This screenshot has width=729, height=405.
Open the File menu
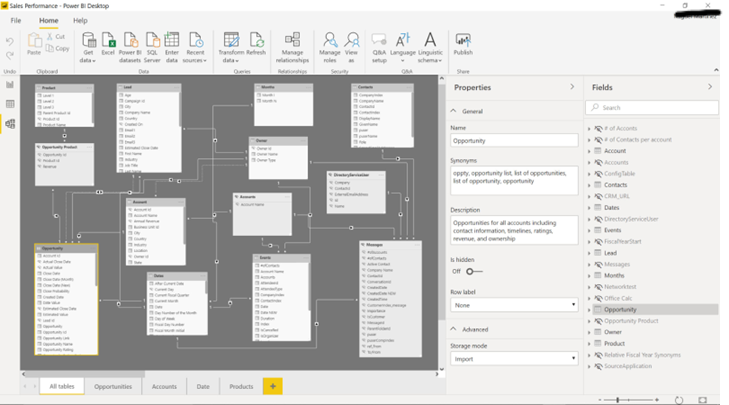(16, 20)
